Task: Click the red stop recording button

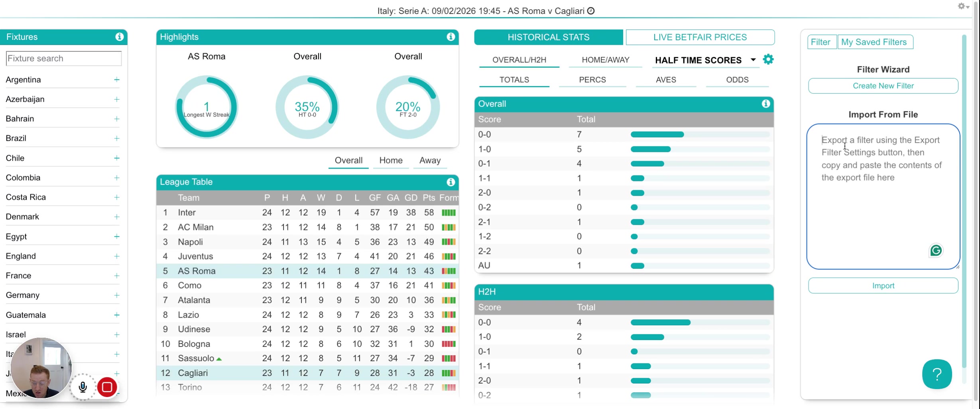Action: point(107,387)
